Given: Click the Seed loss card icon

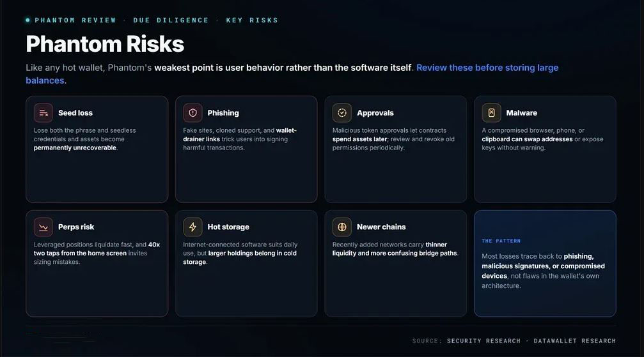Looking at the screenshot, I should (x=43, y=113).
